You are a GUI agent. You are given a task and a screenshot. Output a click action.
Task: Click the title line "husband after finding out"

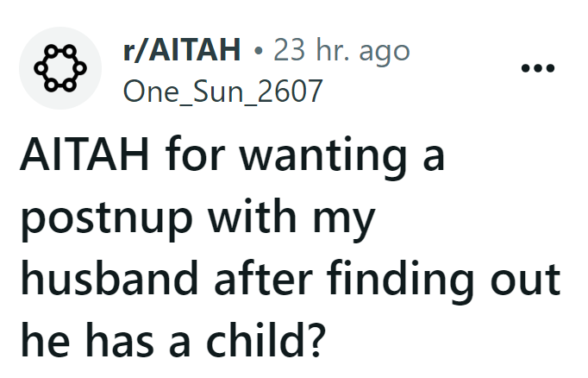coord(289,282)
